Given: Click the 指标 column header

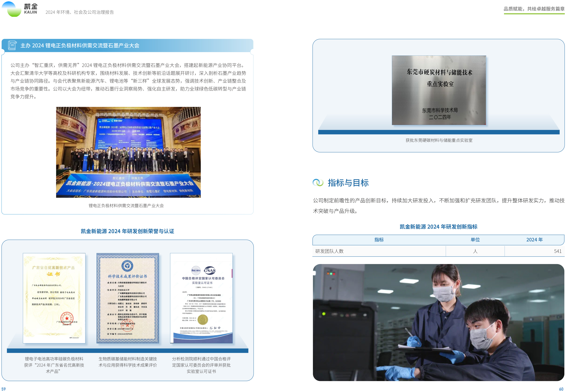Looking at the screenshot, I should point(379,240).
